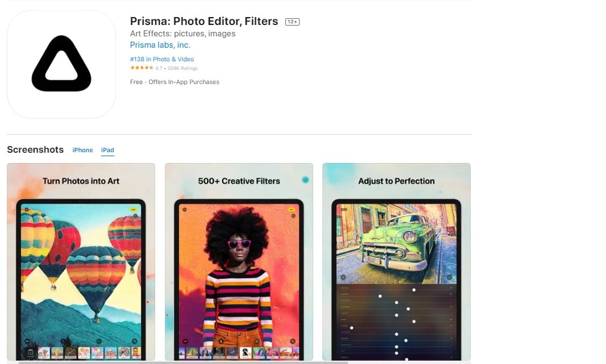Click the orange star rating icons
Image resolution: width=606 pixels, height=364 pixels.
[142, 68]
